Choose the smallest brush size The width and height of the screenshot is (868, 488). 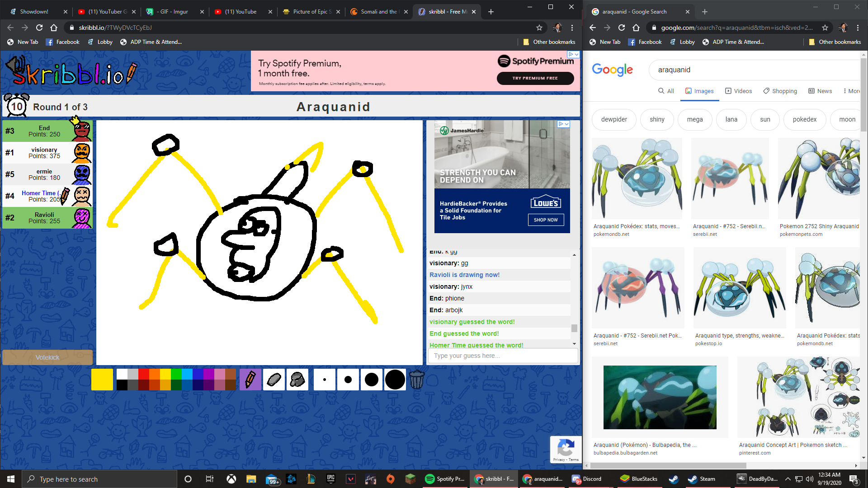click(325, 380)
